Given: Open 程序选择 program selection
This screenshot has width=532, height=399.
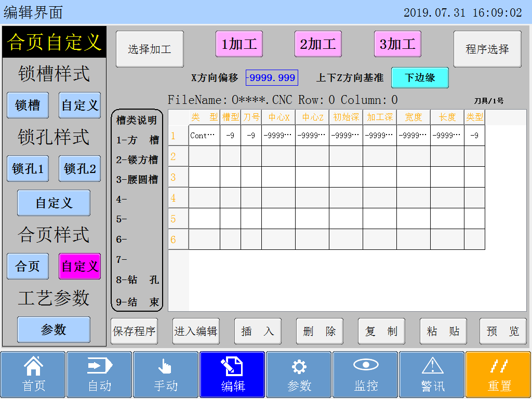Looking at the screenshot, I should coord(487,49).
